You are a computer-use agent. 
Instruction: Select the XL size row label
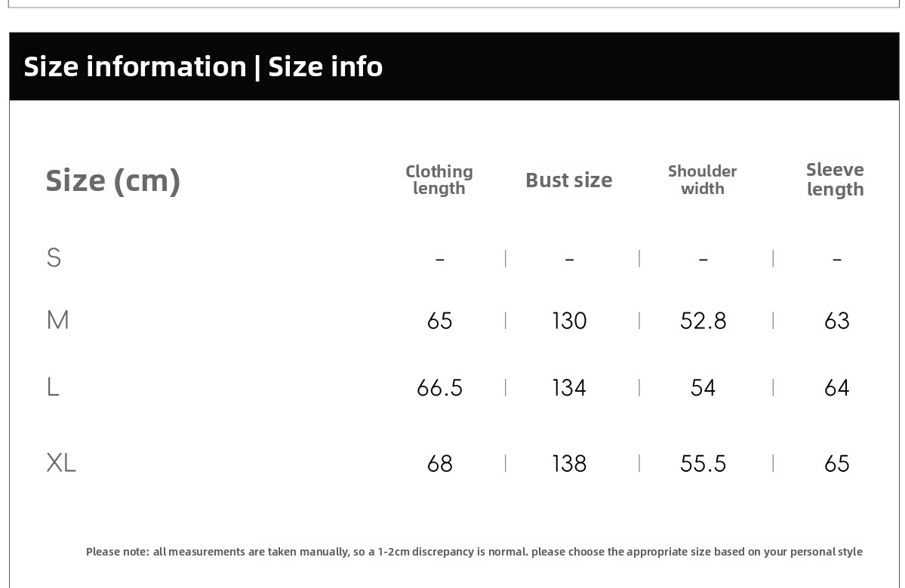point(61,462)
